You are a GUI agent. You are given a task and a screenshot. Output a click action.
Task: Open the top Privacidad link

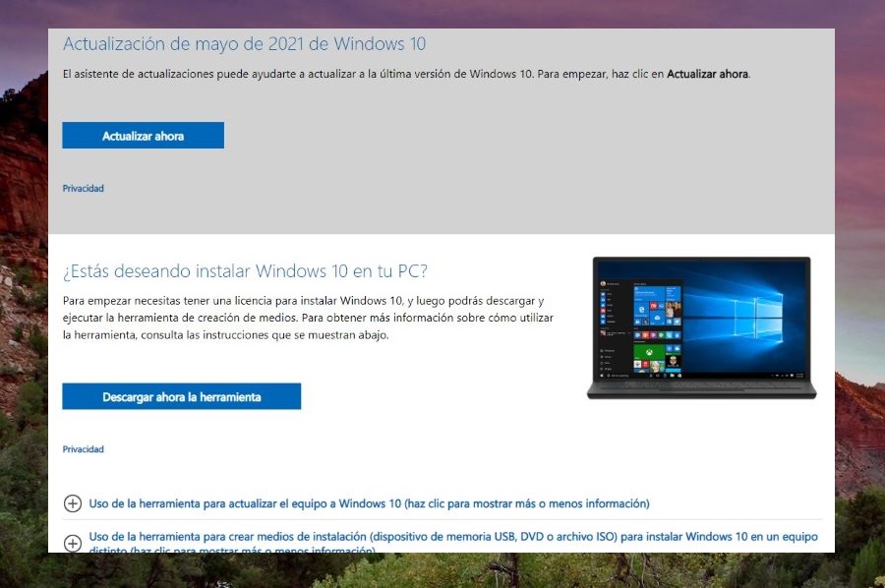point(83,188)
